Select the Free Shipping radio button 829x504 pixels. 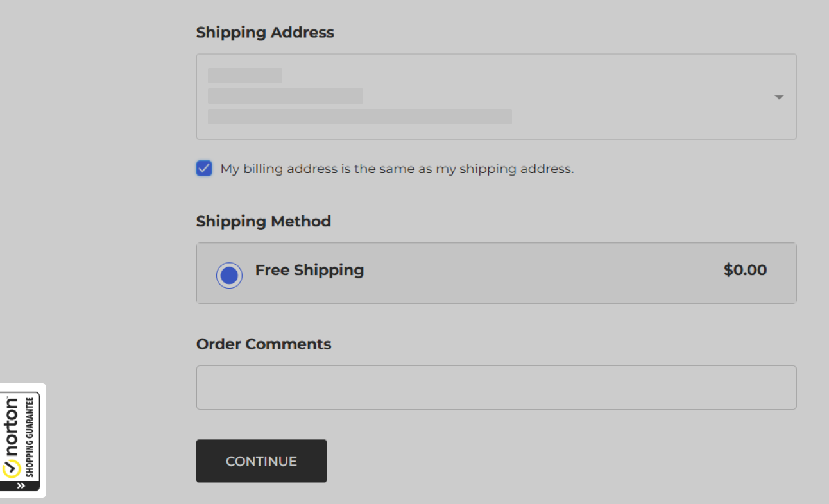coord(229,276)
